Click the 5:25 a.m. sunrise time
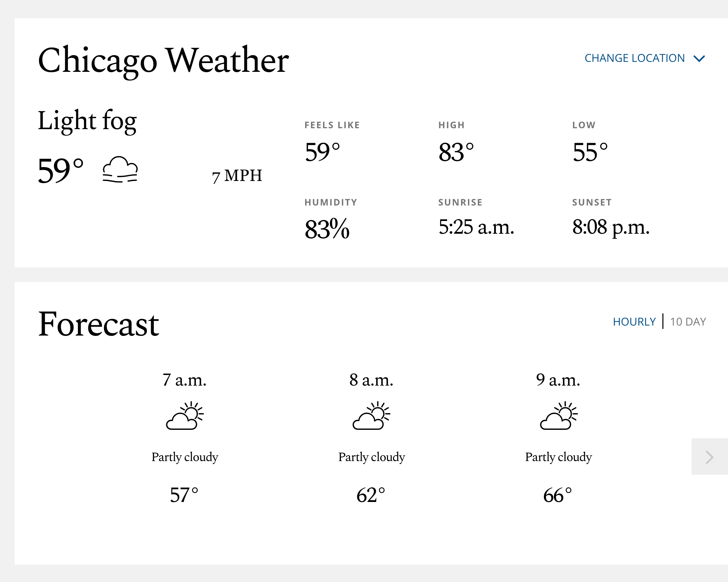The image size is (728, 582). click(x=476, y=227)
